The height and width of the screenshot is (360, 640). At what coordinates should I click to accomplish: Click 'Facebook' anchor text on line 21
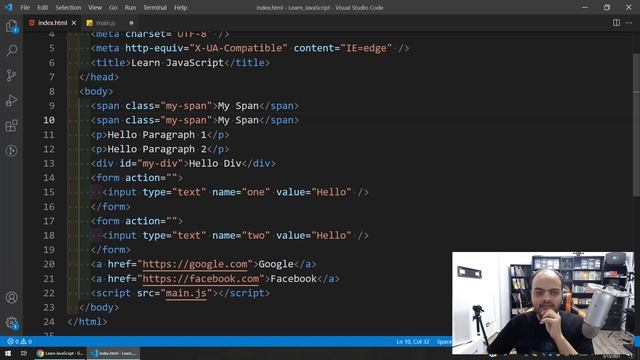[293, 279]
